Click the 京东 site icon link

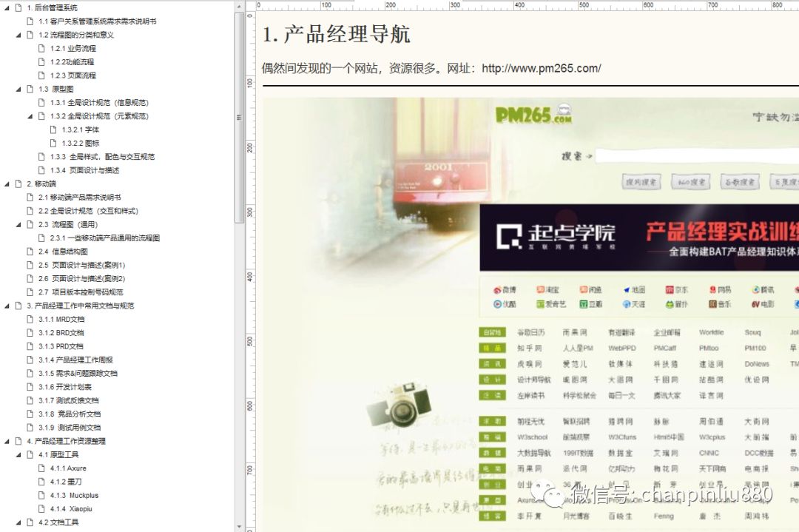click(676, 289)
